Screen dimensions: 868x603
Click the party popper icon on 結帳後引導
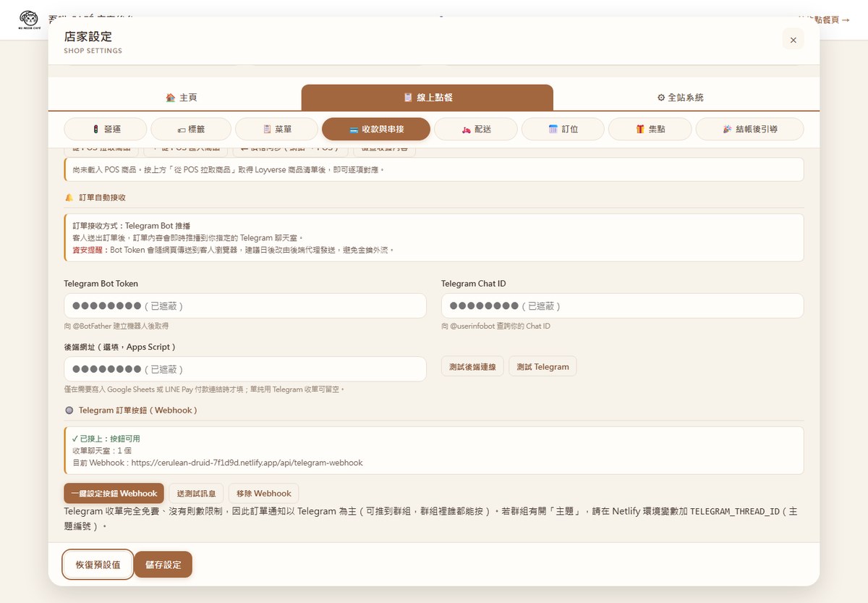click(728, 129)
